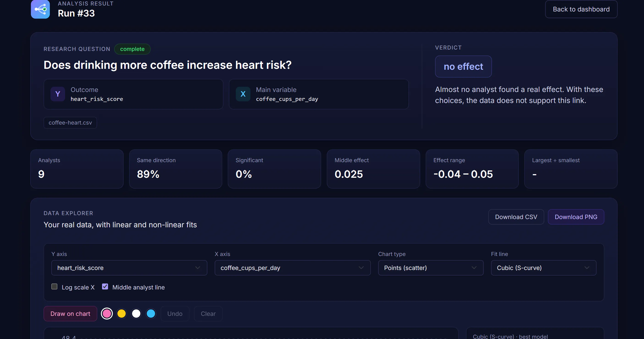Click the Same direction 89% stat card
Screen dimensions: 644x339
[175, 169]
